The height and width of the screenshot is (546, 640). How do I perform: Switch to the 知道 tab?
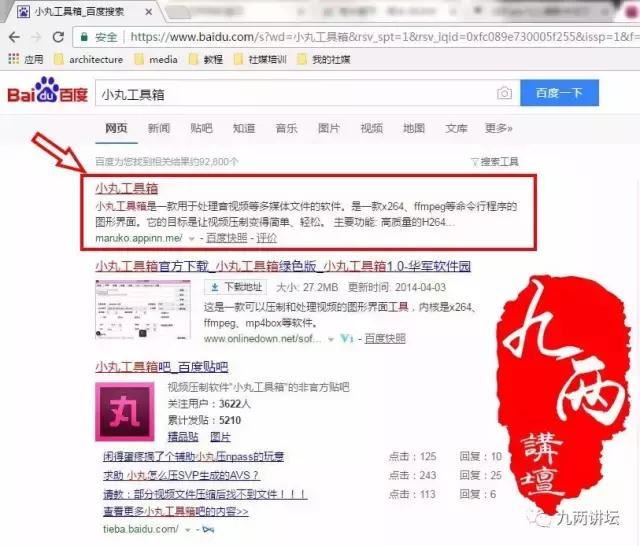coord(244,128)
